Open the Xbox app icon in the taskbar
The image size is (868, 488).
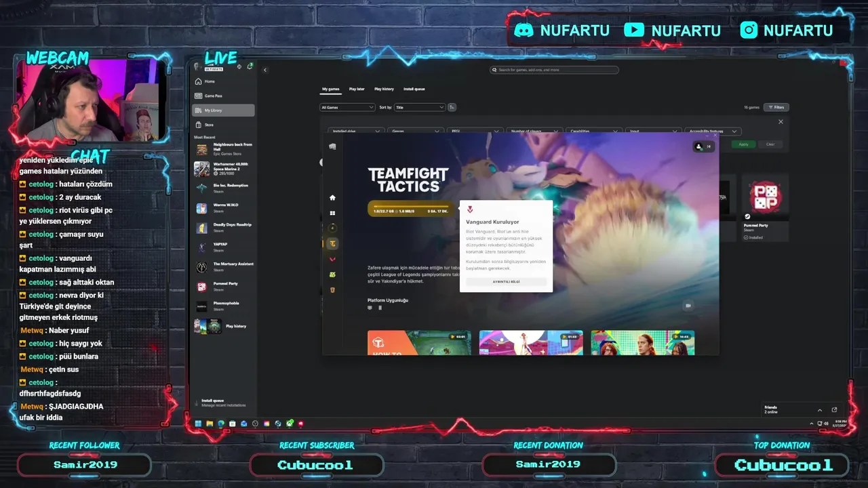pos(290,424)
